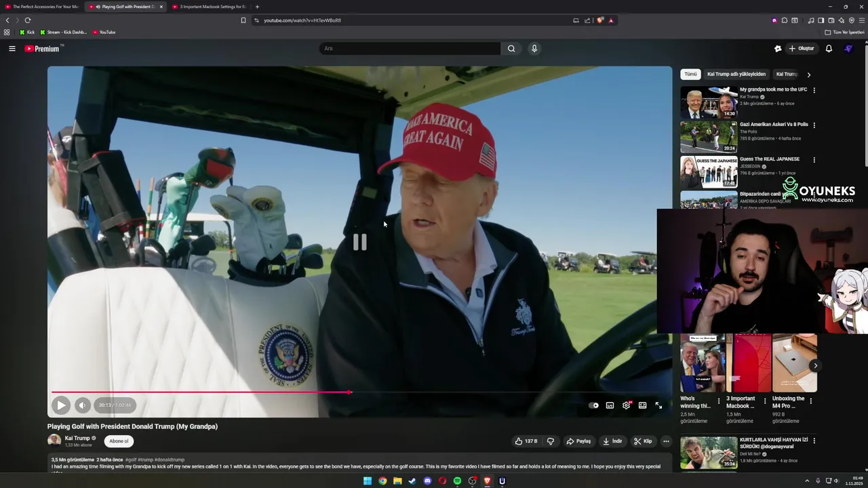Open the player settings gear
868x488 pixels.
(626, 405)
